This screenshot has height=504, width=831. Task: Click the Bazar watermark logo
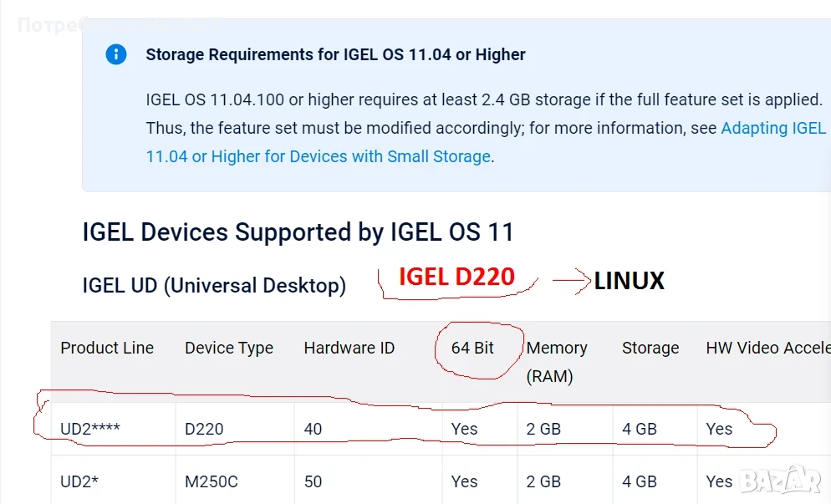tap(780, 480)
